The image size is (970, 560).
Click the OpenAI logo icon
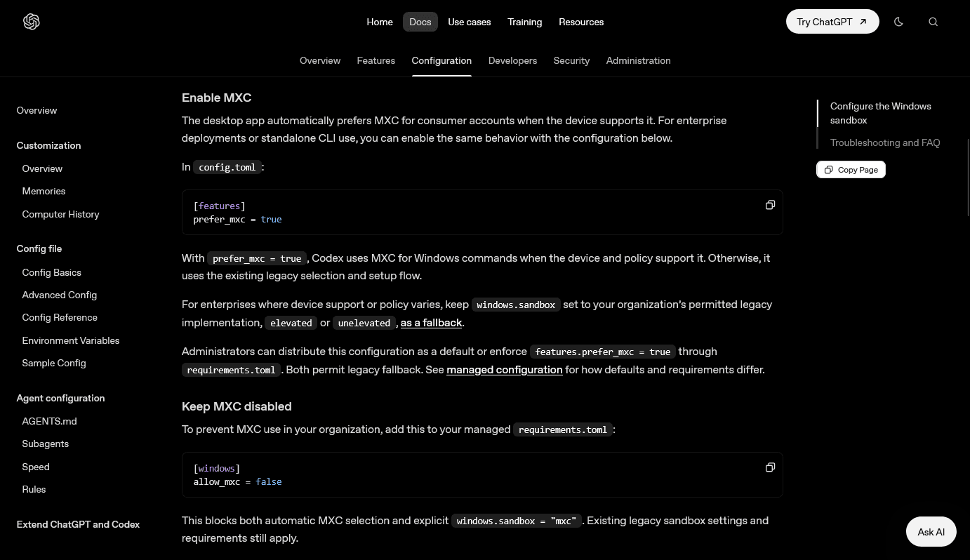(32, 22)
